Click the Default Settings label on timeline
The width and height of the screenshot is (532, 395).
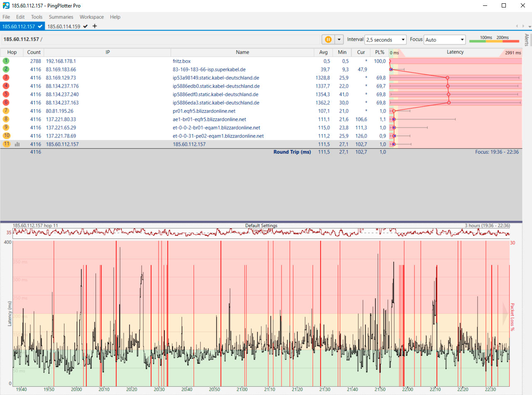pyautogui.click(x=261, y=226)
